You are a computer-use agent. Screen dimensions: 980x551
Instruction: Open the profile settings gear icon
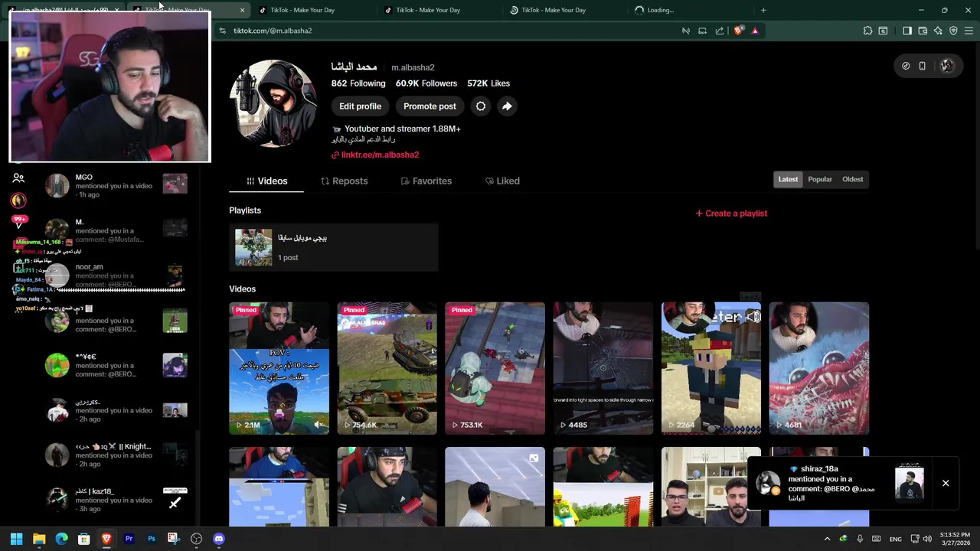[x=481, y=106]
